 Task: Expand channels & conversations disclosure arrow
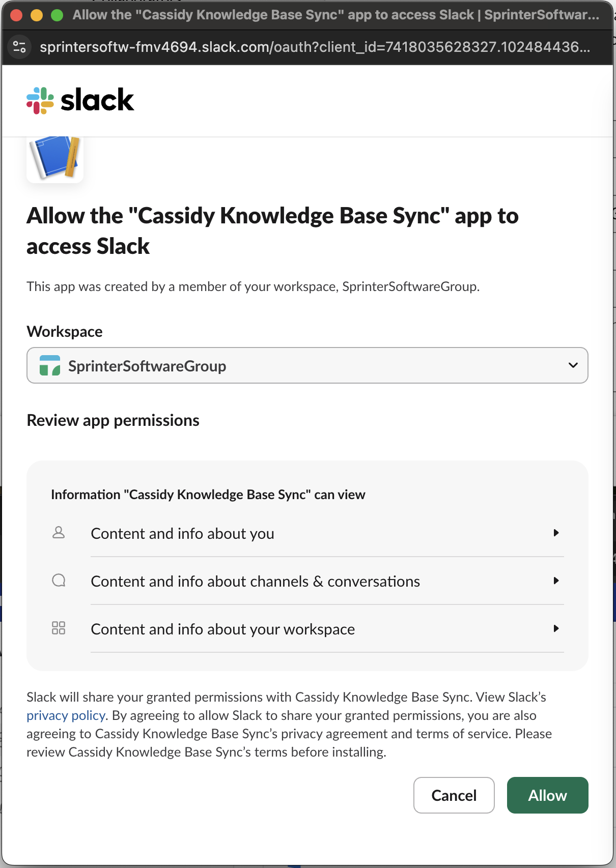tap(556, 581)
